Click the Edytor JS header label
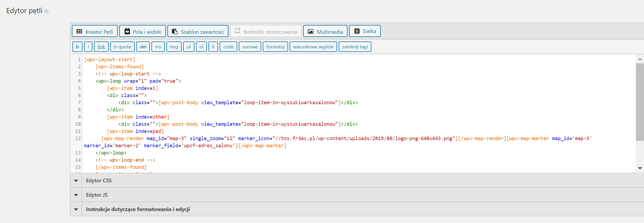The height and width of the screenshot is (223, 644). pos(97,195)
